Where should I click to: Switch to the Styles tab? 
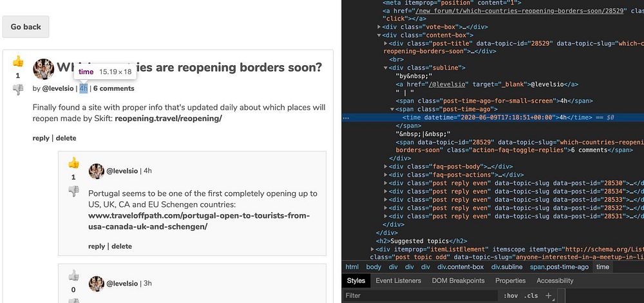(355, 281)
